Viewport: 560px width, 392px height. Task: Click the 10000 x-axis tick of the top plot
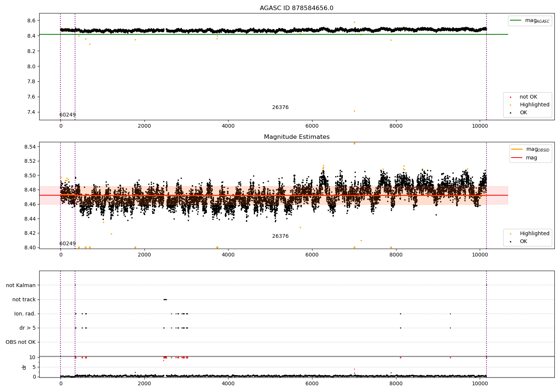(480, 126)
